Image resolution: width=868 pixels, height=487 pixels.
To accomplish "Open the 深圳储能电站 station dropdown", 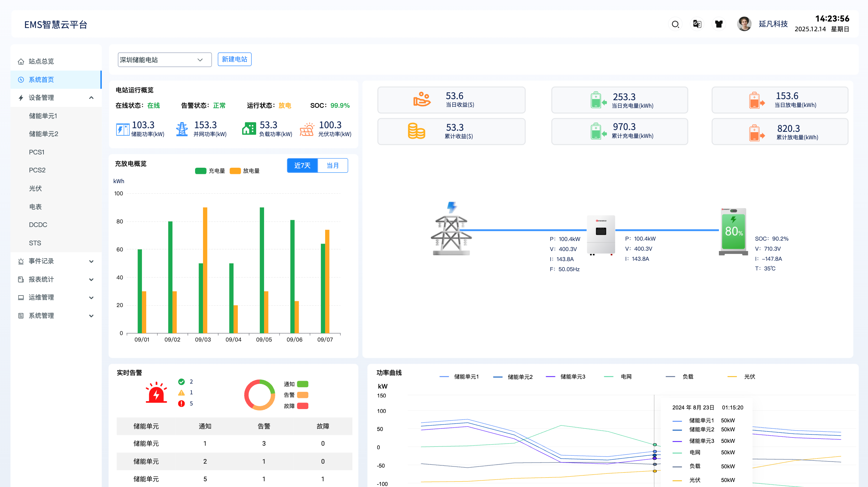I will tap(165, 60).
